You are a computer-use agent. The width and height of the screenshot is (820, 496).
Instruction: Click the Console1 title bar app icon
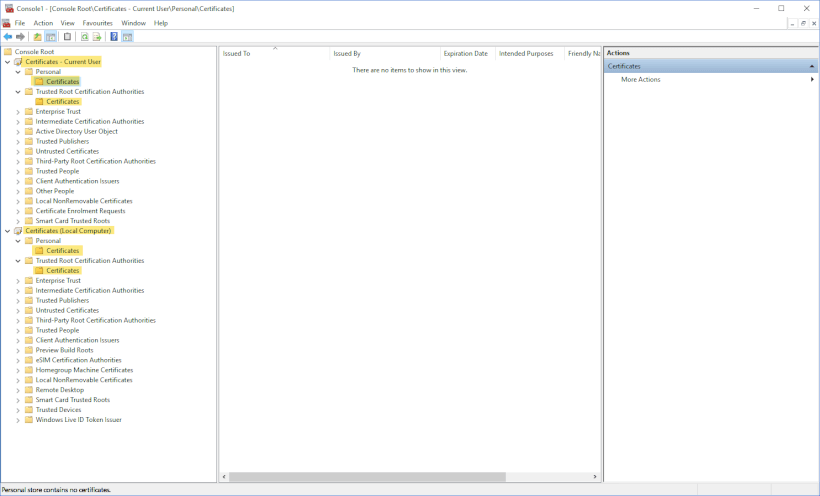(x=9, y=8)
